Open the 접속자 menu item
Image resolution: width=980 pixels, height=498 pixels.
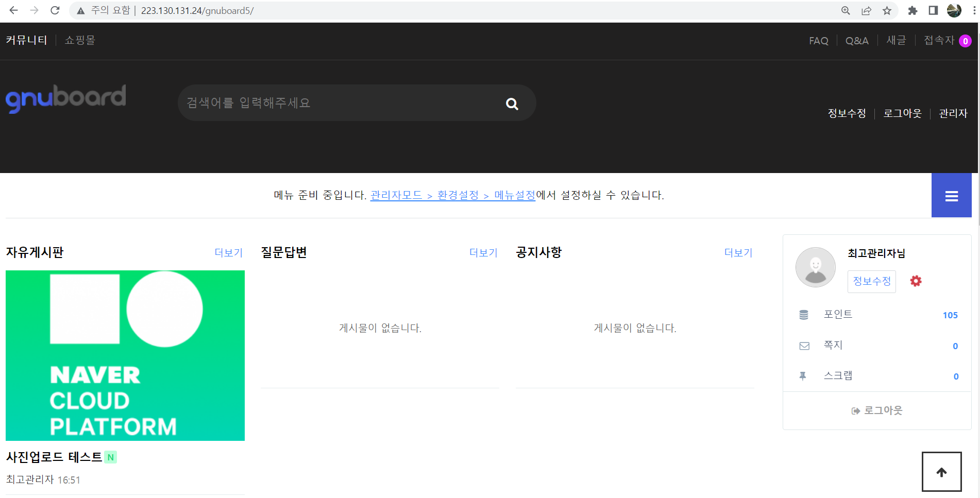[x=939, y=40]
